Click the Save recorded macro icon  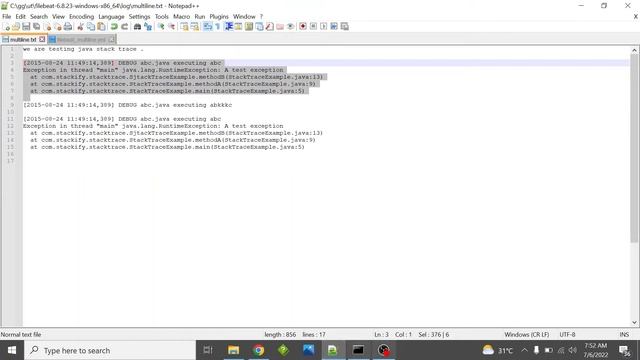344,27
